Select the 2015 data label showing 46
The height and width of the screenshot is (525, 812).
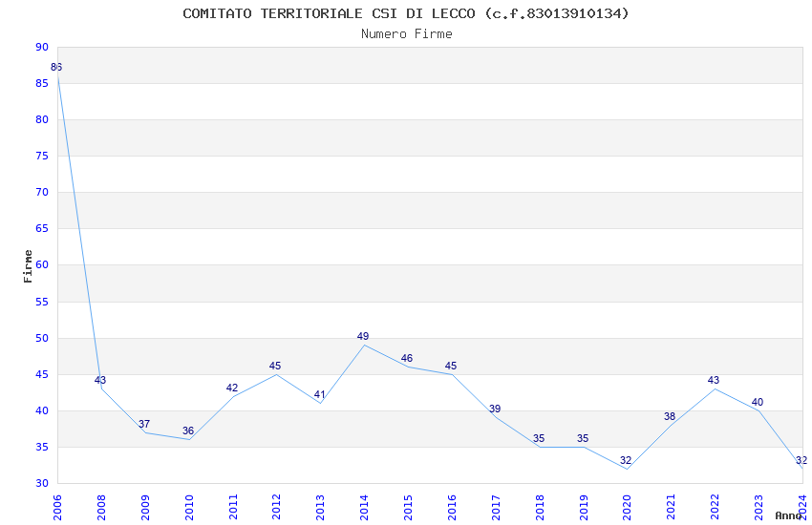point(407,358)
